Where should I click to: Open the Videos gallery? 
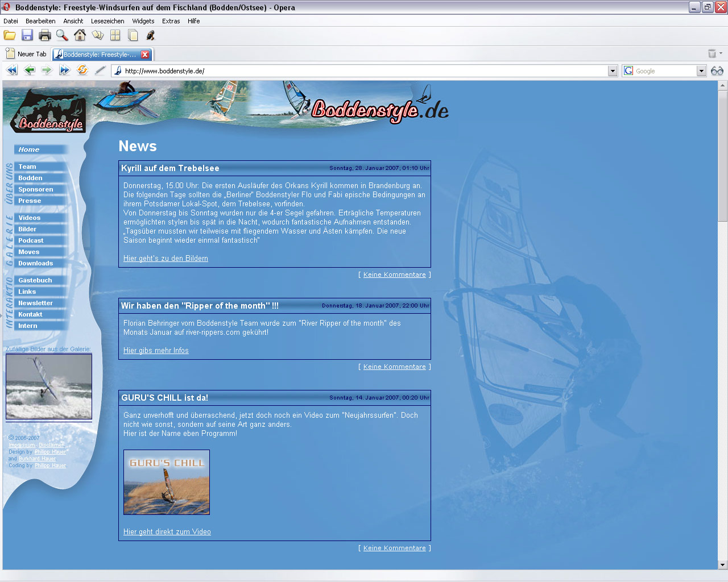point(41,218)
